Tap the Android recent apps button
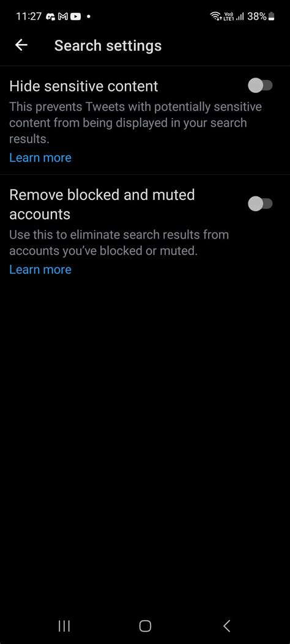This screenshot has height=644, width=290. point(64,626)
